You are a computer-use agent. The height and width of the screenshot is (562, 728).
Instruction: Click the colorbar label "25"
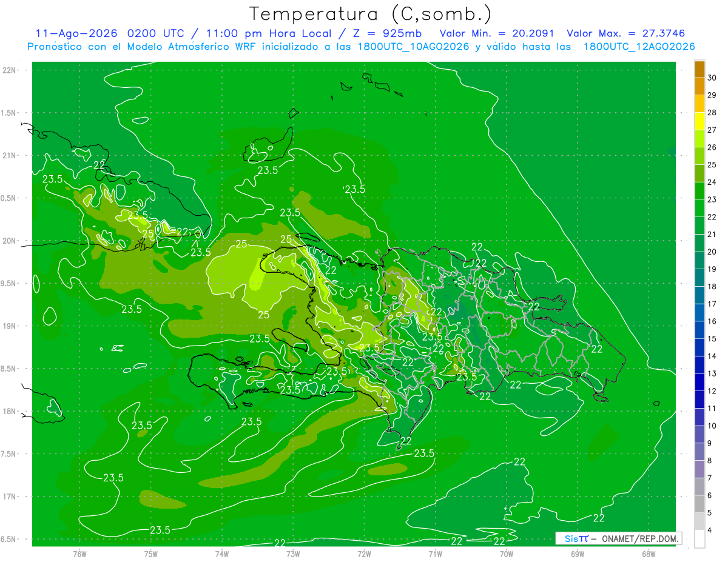[712, 165]
